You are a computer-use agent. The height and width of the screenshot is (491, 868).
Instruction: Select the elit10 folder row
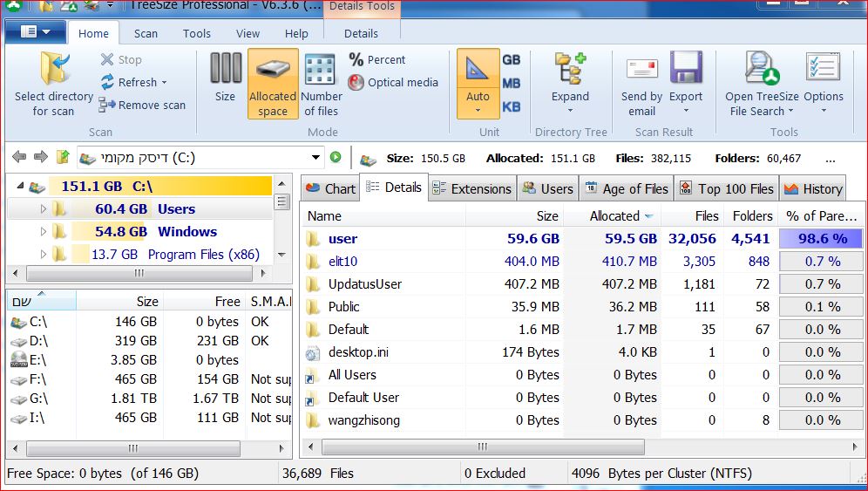582,261
